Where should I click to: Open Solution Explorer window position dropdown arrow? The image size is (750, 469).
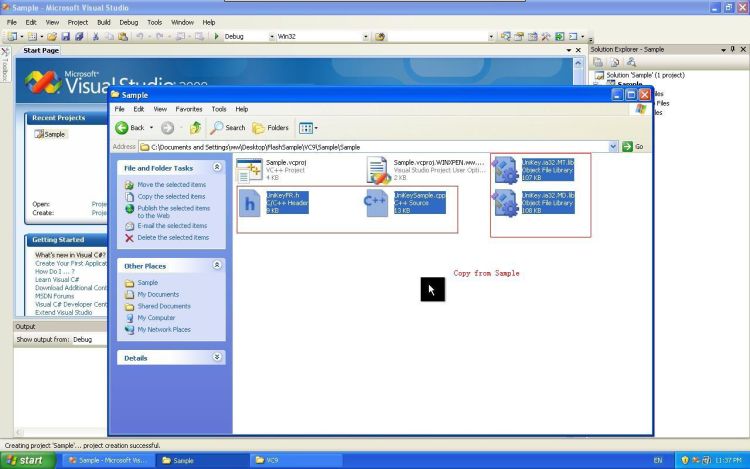723,49
